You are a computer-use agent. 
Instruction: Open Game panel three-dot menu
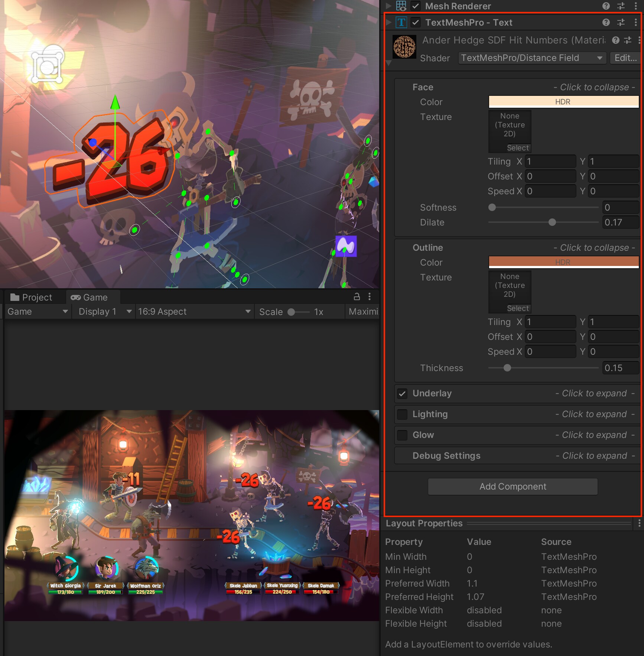click(x=369, y=296)
